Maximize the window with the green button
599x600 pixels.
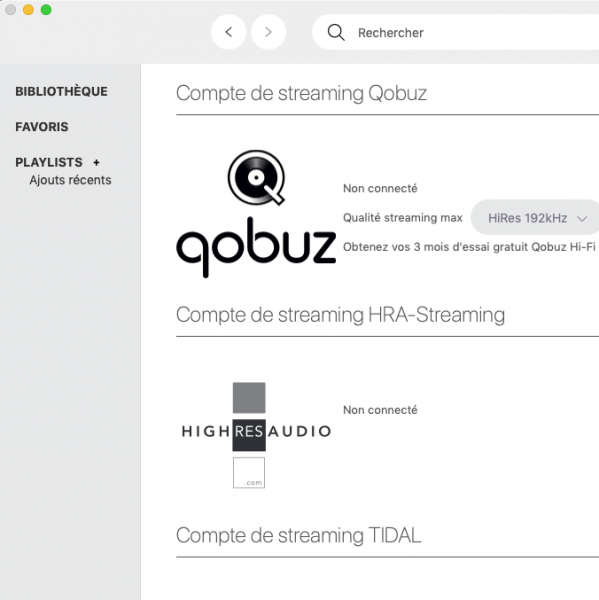(x=46, y=10)
